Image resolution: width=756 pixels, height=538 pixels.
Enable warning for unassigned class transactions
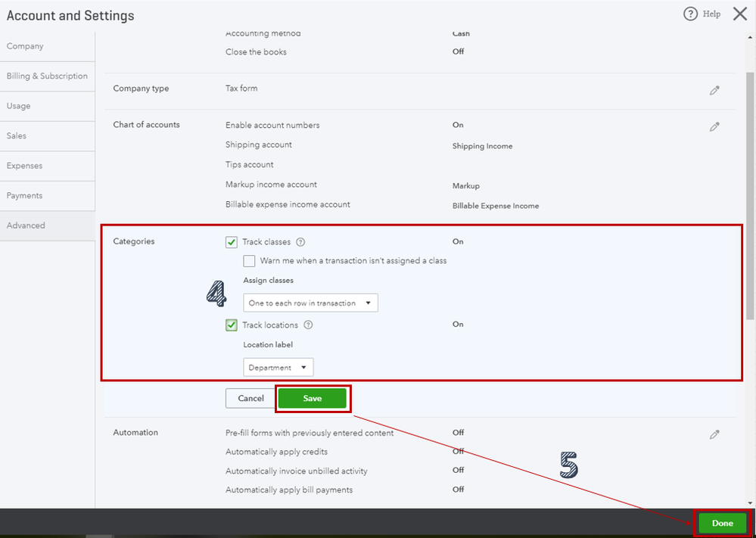249,261
